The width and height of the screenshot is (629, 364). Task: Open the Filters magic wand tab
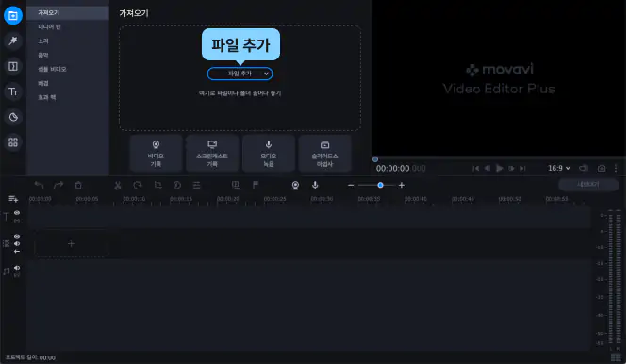[13, 41]
